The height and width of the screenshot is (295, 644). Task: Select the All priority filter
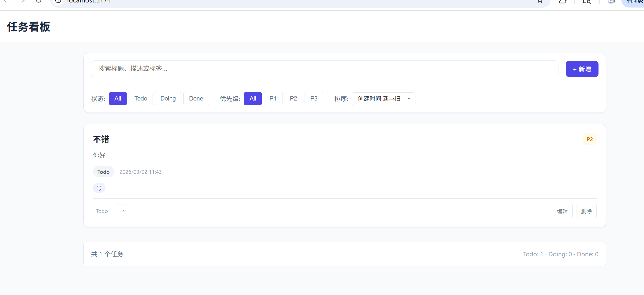coord(253,99)
